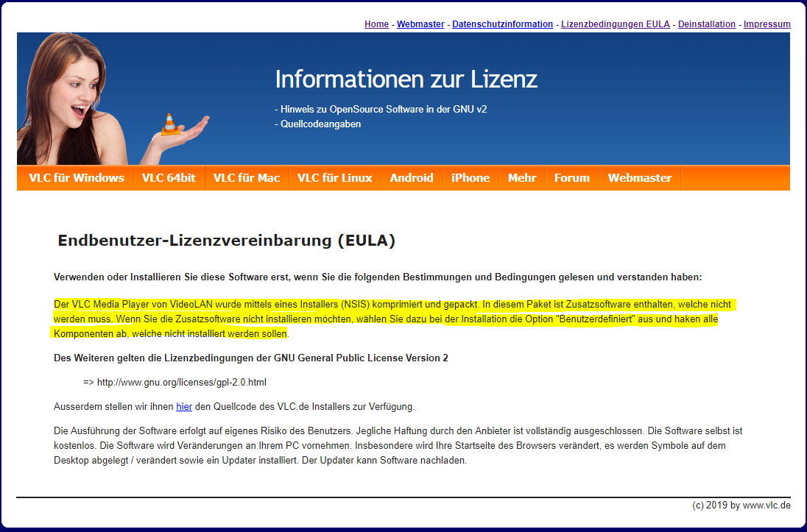Open the Impressum link
Viewport: 807px width, 532px height.
767,24
